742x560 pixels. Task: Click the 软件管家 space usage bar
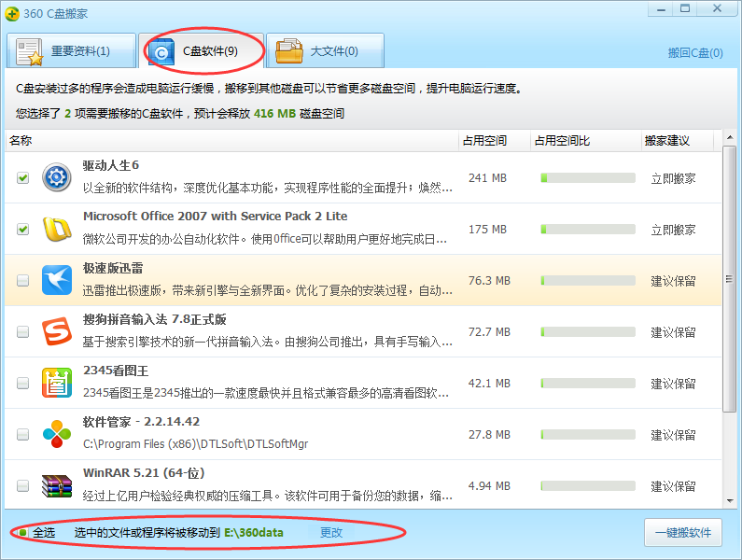click(x=588, y=434)
